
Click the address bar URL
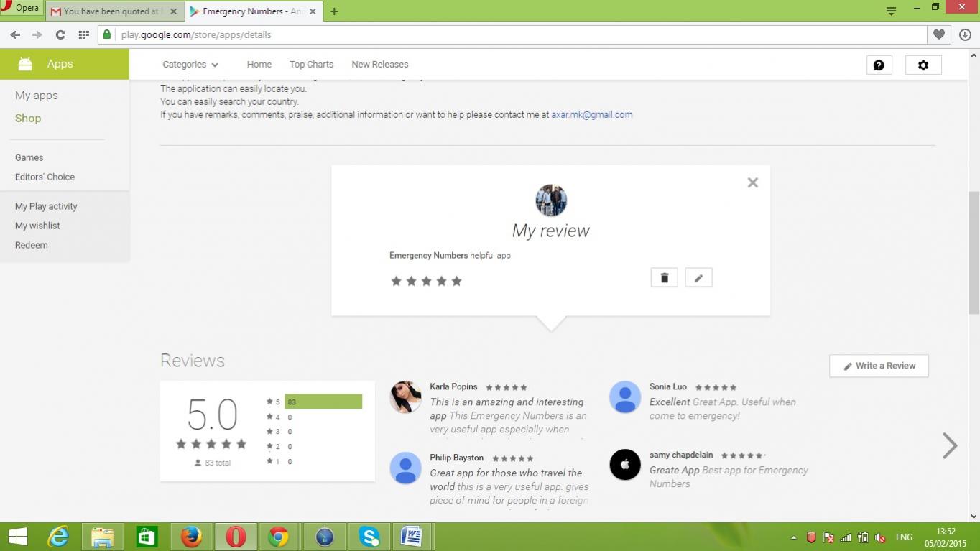196,34
